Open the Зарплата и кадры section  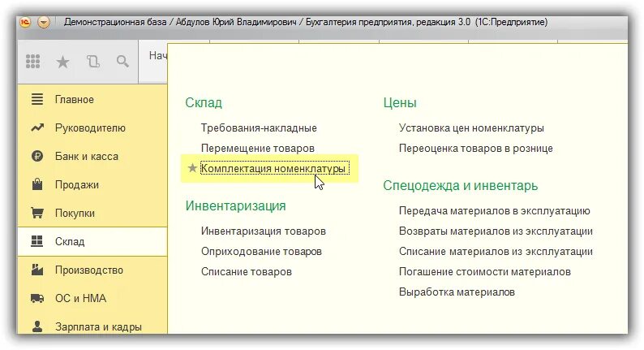click(x=92, y=325)
